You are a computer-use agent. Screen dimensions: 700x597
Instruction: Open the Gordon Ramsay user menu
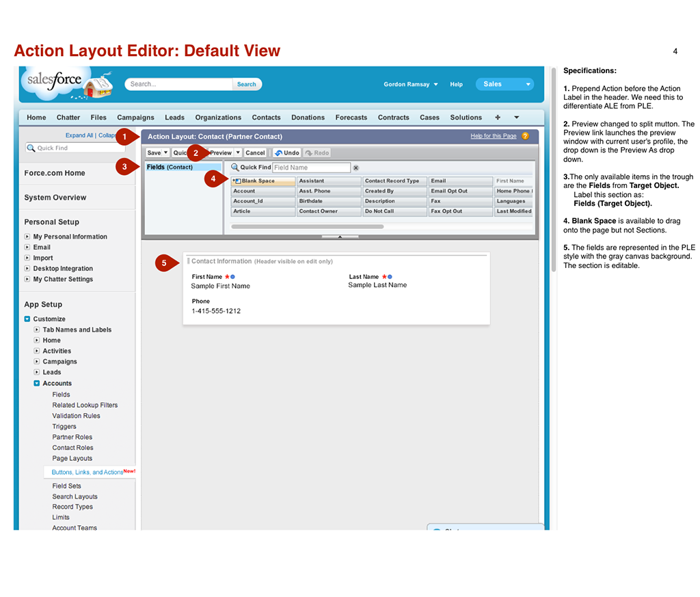[x=411, y=84]
